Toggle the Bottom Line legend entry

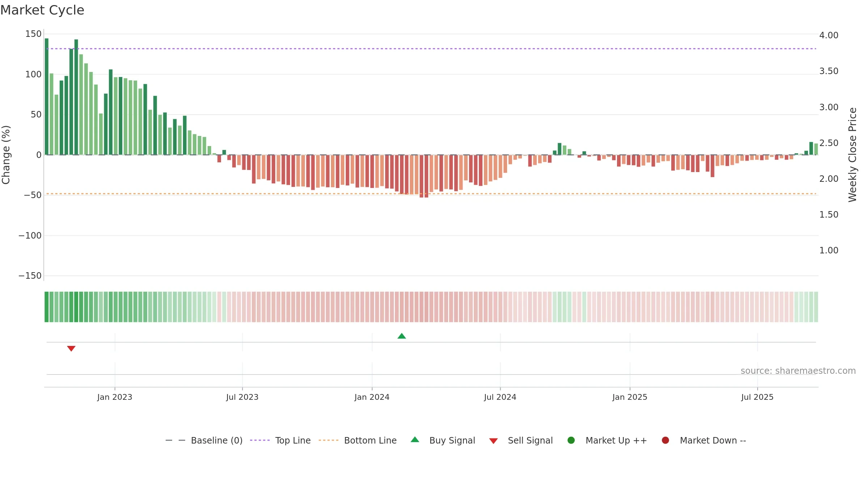(358, 440)
